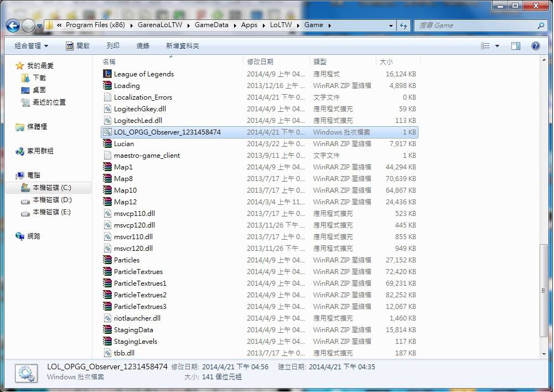Select 媒體櫃 libraries in the sidebar
Viewport: 554px width, 392px height.
tap(32, 127)
